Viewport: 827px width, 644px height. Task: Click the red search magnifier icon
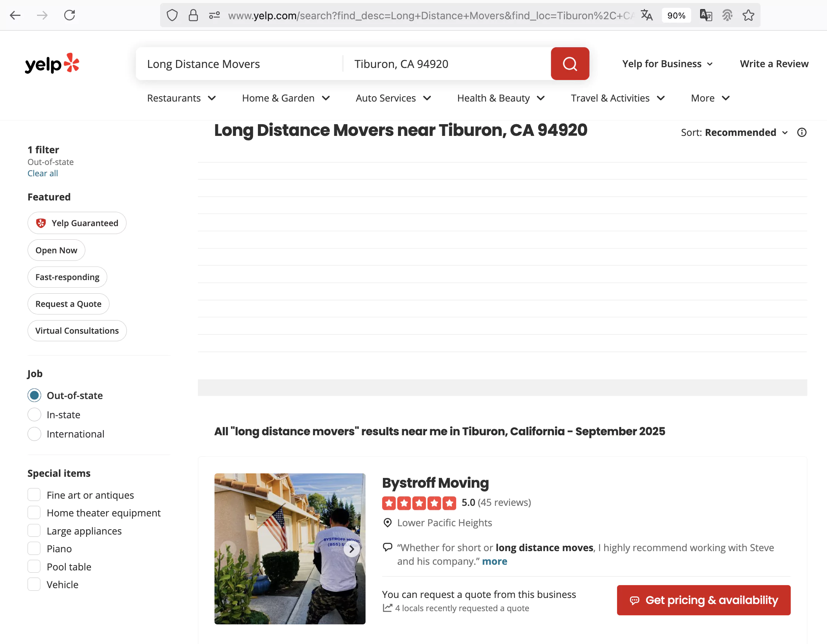(569, 63)
